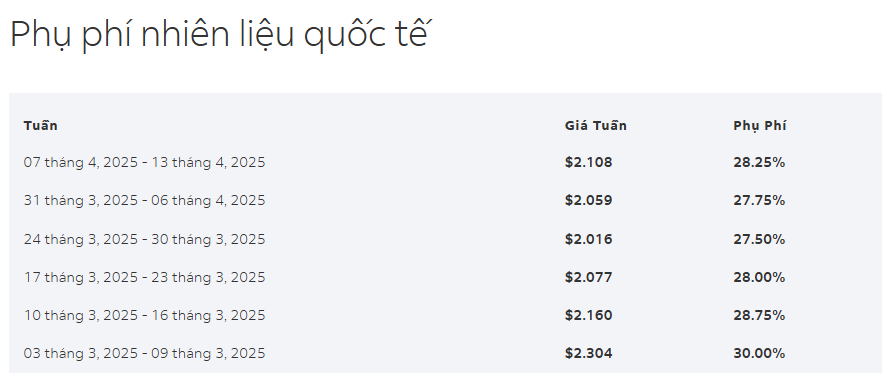The image size is (887, 373).
Task: Click the 17 tháng 3 - 23 tháng 3 week row
Action: 445,277
